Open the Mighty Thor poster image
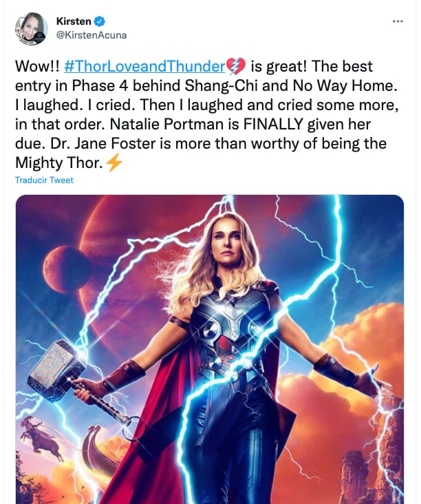 click(x=210, y=349)
